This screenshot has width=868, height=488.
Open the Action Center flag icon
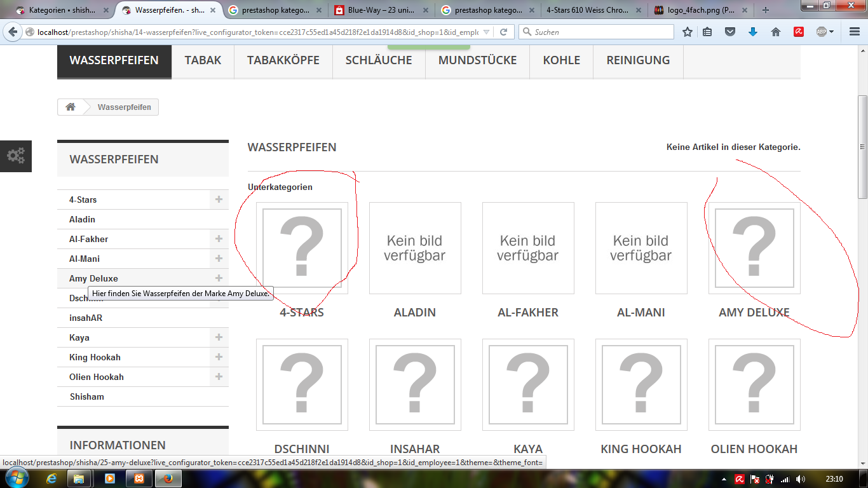755,479
